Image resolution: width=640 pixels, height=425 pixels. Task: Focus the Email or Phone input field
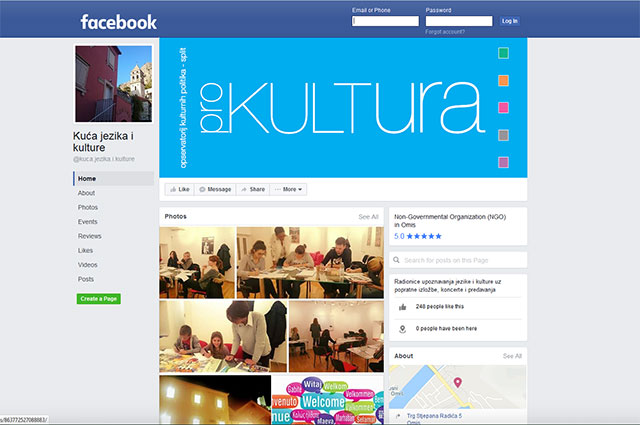tap(385, 21)
